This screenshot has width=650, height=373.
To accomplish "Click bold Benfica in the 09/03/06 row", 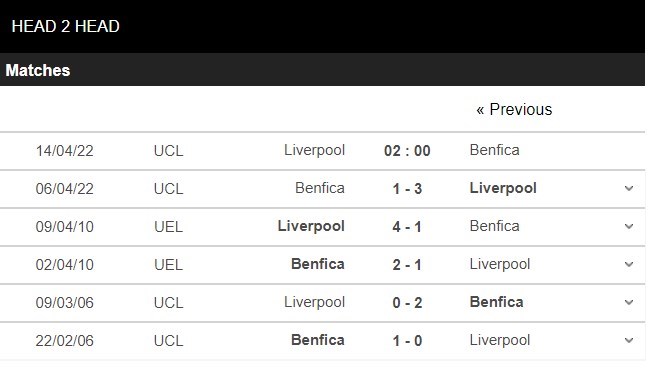I will (496, 302).
